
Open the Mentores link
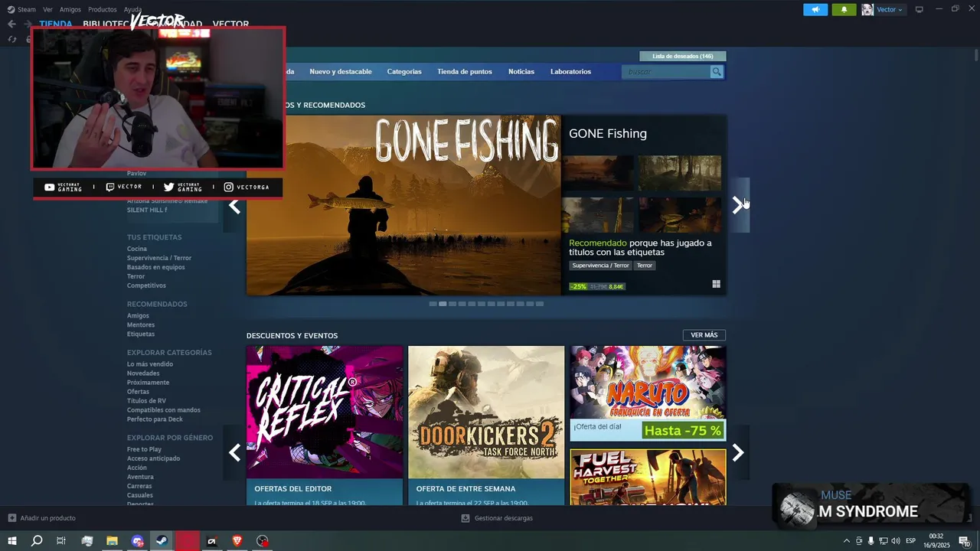141,325
